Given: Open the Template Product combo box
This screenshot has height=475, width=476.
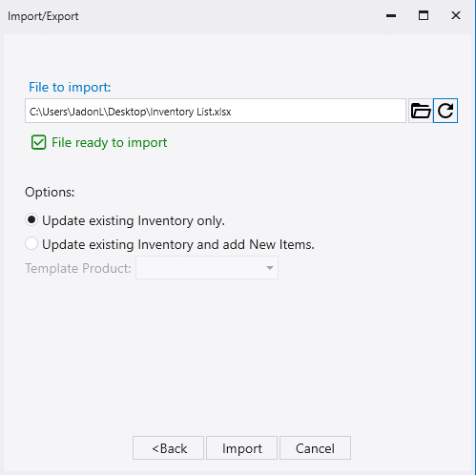Looking at the screenshot, I should click(207, 268).
